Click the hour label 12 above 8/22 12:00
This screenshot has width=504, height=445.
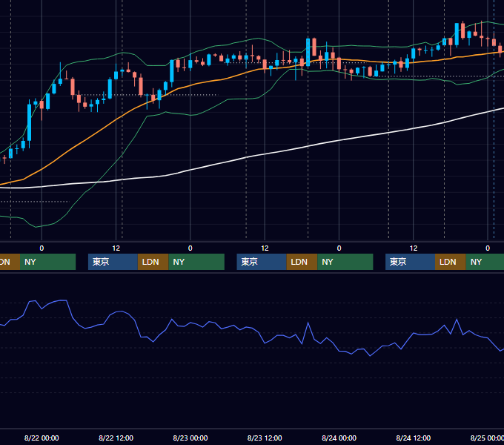click(116, 248)
